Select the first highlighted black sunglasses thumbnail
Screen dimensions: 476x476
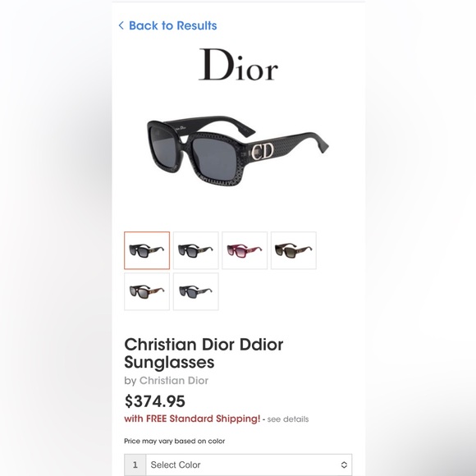[x=147, y=250]
